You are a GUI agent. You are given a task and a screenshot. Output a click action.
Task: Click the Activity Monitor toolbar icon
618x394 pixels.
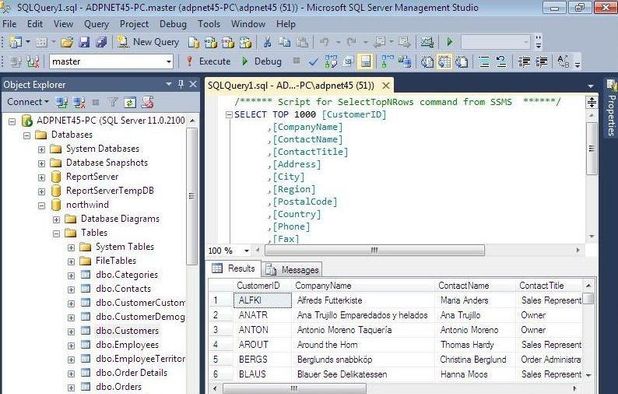(x=427, y=42)
